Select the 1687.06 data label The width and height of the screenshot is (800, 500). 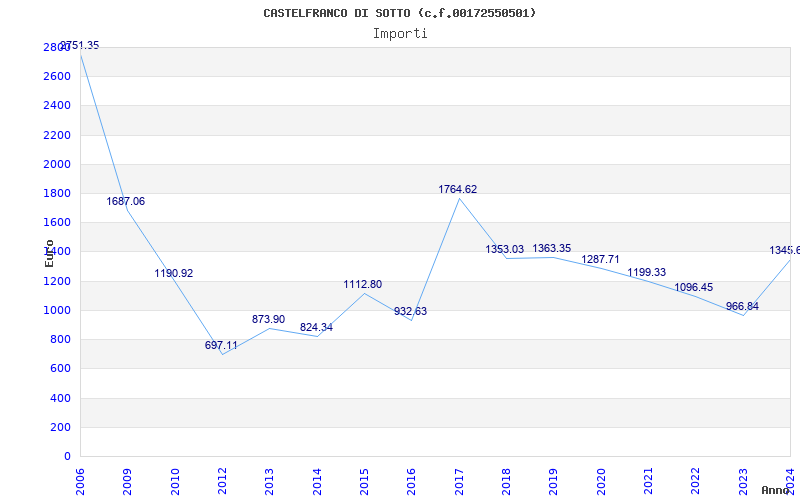[126, 202]
